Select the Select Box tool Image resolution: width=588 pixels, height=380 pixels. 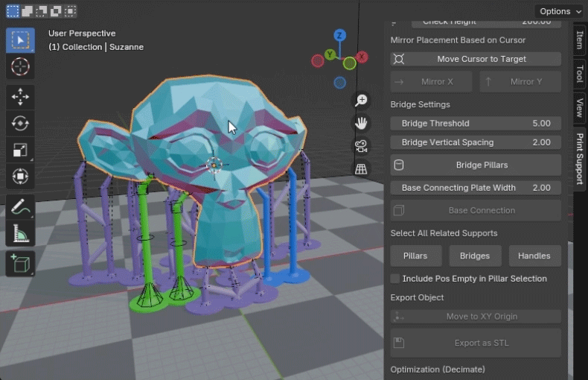(x=20, y=40)
